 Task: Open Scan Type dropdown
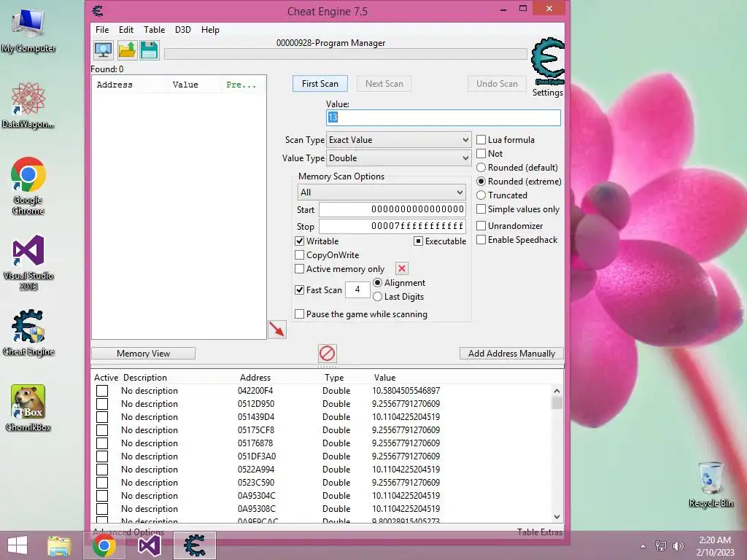click(x=399, y=139)
